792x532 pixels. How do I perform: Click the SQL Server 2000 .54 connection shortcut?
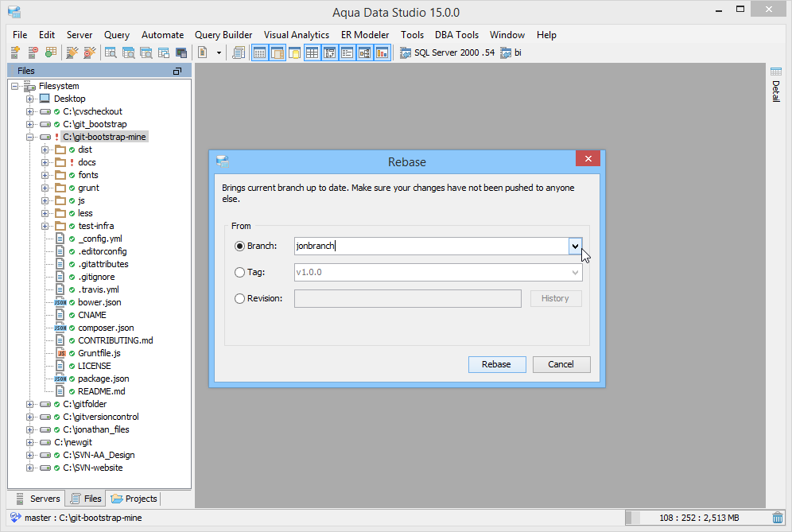[447, 52]
